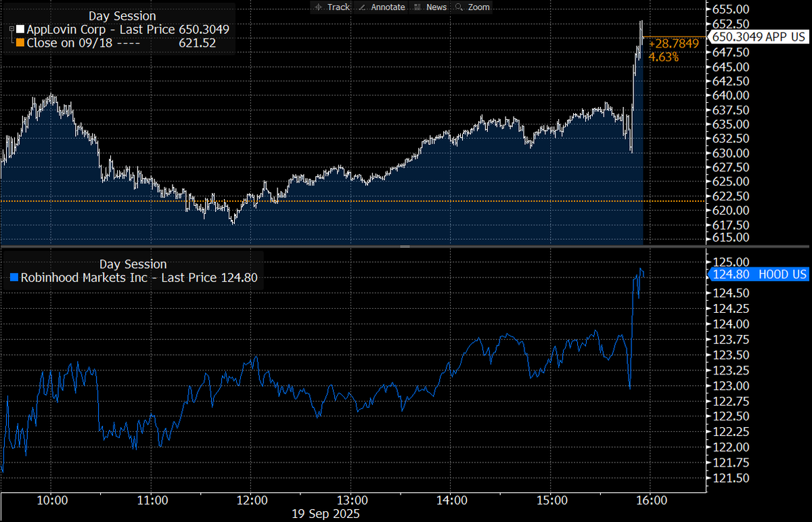Click the 121.50 lower axis label

coord(731,478)
